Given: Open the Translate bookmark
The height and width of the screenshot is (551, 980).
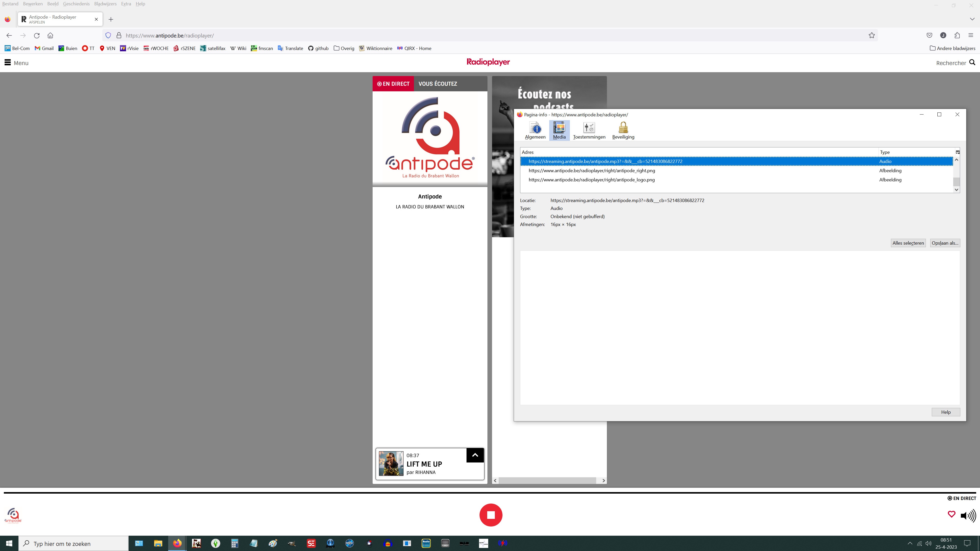Looking at the screenshot, I should coord(291,48).
